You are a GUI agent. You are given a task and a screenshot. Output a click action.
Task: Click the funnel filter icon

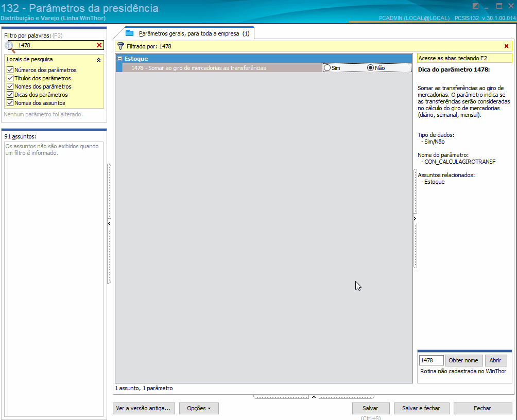120,46
